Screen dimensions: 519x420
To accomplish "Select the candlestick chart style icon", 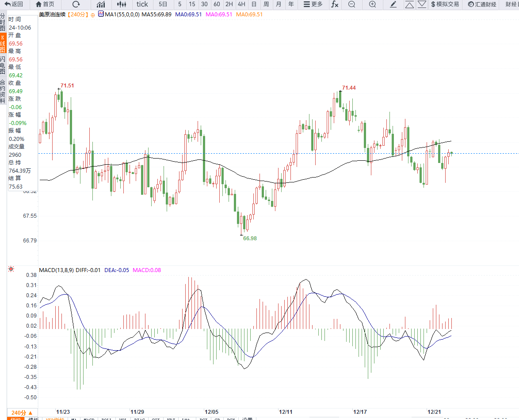I will [x=122, y=4].
